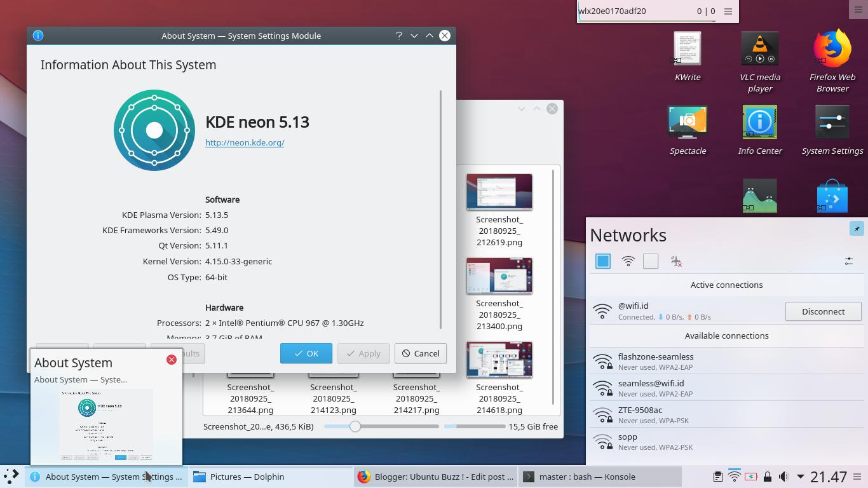Screen dimensions: 868x488
Task: Click the padlock icon in system tray
Action: (x=768, y=477)
